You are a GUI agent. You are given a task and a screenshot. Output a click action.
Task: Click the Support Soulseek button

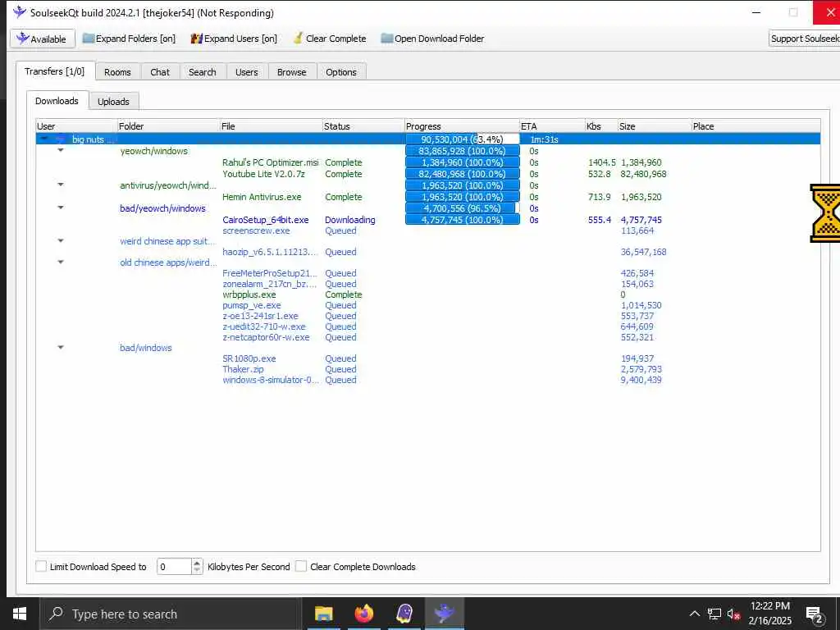[804, 39]
